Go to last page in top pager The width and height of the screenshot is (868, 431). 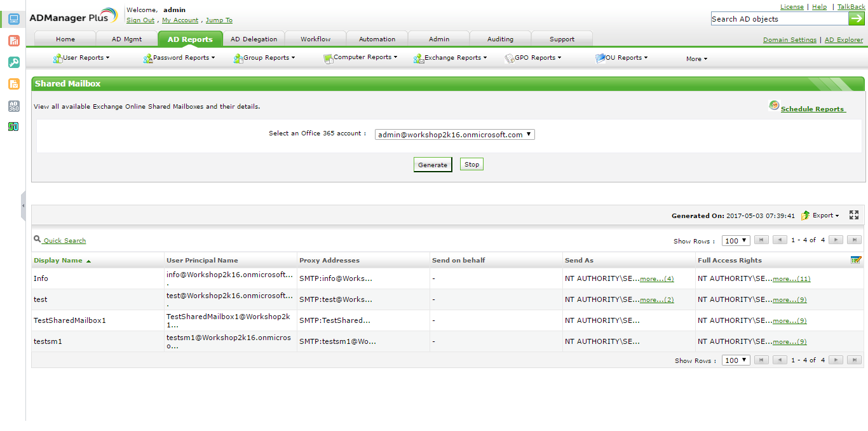[855, 240]
